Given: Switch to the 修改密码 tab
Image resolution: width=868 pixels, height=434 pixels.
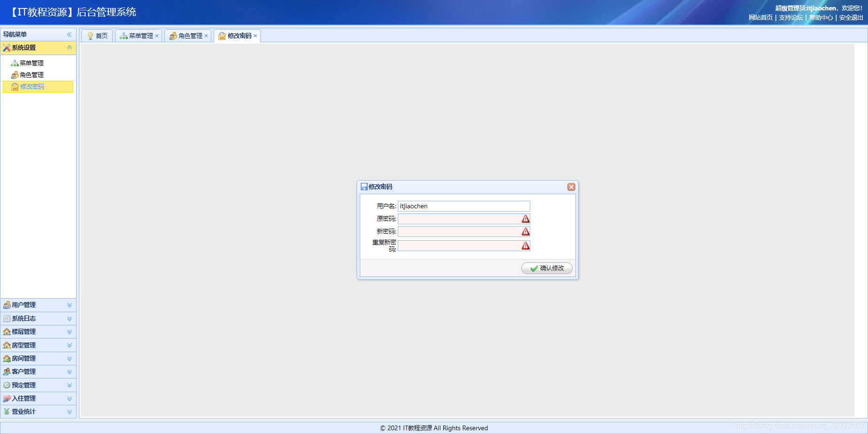Looking at the screenshot, I should pos(237,36).
